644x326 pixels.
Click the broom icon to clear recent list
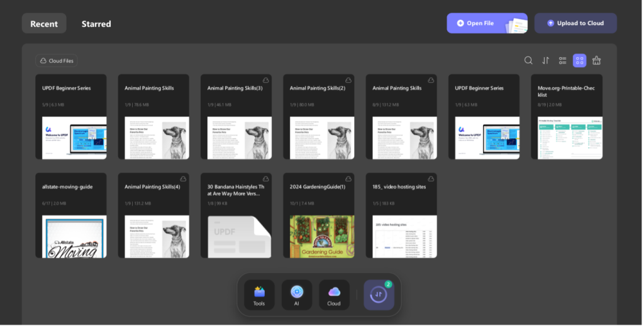tap(597, 60)
